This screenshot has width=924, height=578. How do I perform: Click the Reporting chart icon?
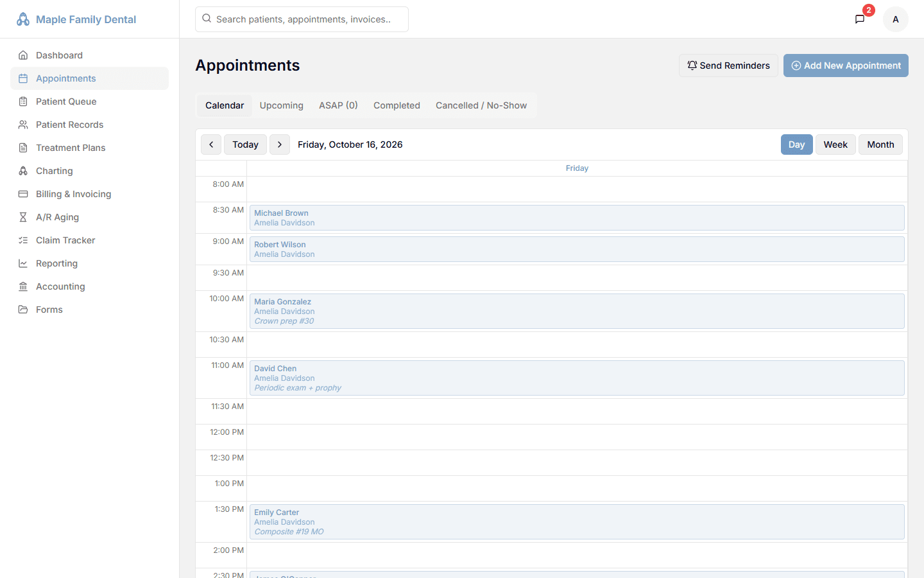[x=23, y=263]
